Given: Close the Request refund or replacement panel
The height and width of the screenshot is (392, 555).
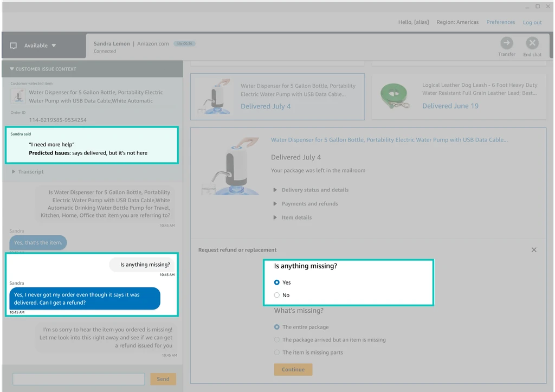Looking at the screenshot, I should point(534,250).
